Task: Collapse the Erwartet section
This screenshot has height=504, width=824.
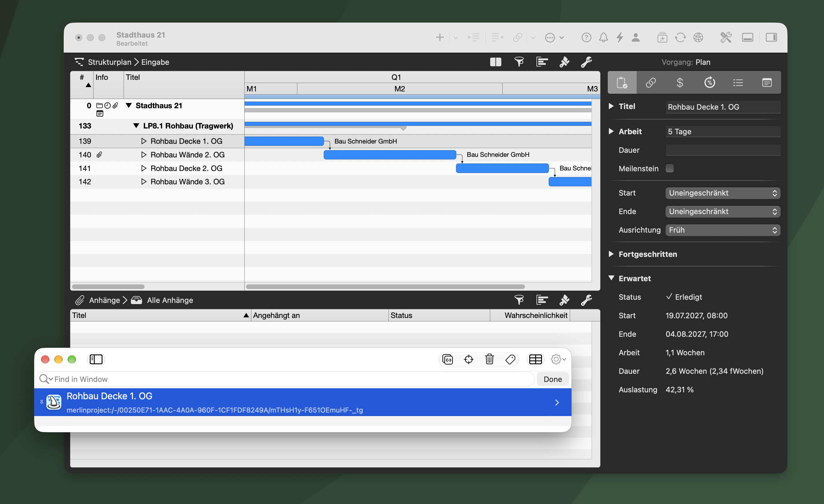Action: (x=611, y=278)
